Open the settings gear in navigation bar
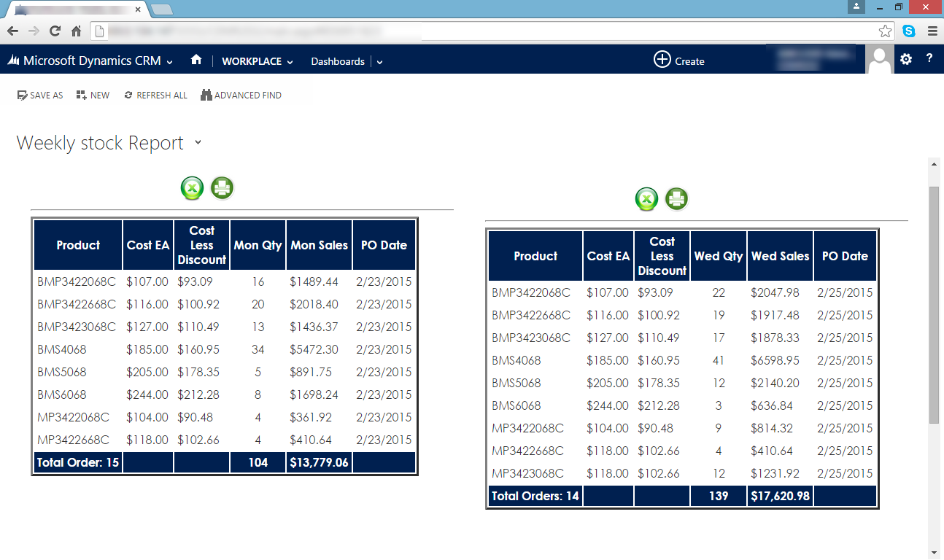Screen dimensions: 944x560 click(x=906, y=60)
